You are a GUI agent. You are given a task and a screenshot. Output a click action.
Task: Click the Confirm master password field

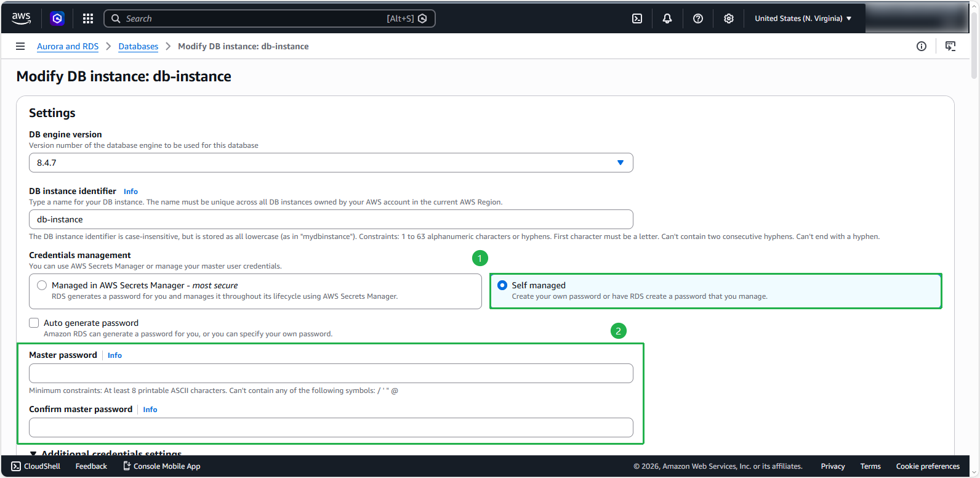coord(331,427)
